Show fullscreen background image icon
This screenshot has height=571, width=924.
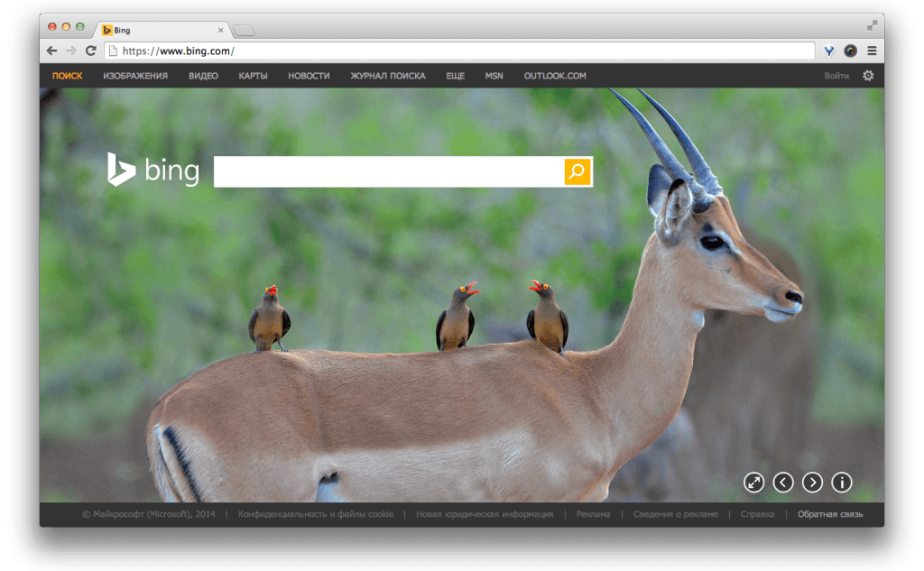pyautogui.click(x=753, y=483)
